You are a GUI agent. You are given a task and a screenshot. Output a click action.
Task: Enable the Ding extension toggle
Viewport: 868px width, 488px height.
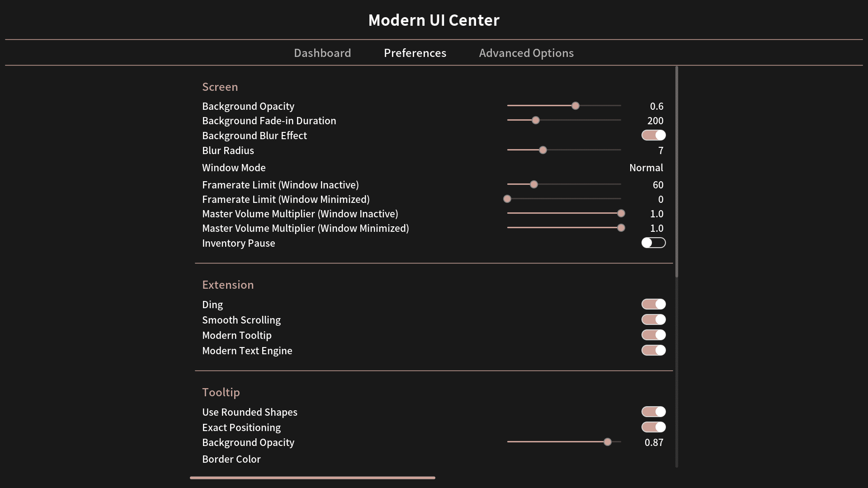(x=653, y=304)
